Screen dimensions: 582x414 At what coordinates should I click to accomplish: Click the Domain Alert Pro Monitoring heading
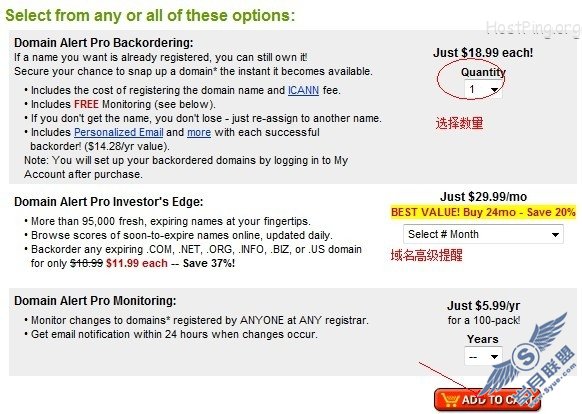(x=95, y=300)
